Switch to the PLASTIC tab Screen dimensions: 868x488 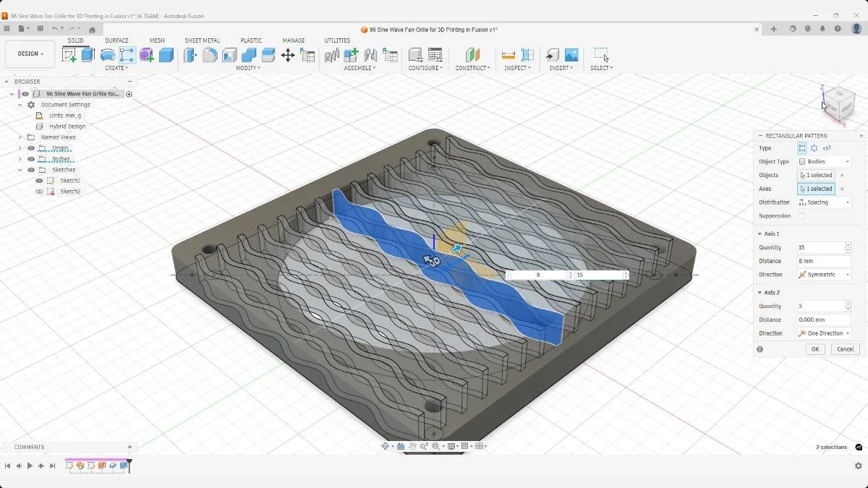[x=251, y=40]
